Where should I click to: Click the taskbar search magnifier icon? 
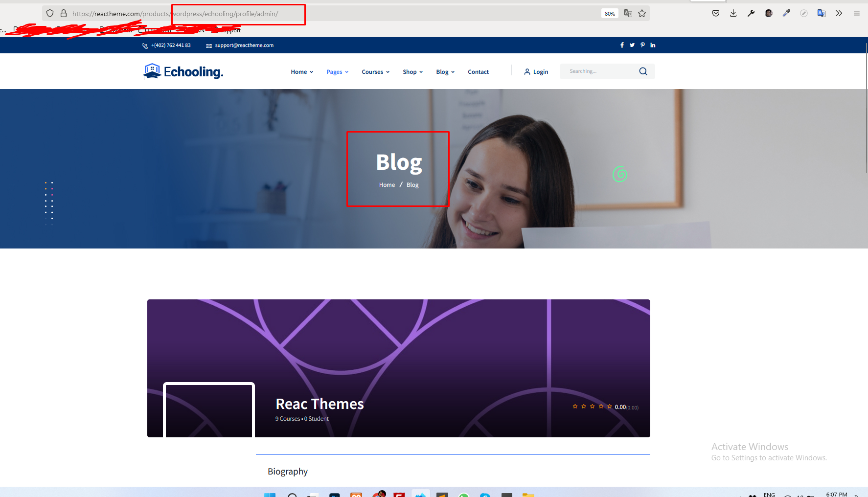pyautogui.click(x=292, y=495)
